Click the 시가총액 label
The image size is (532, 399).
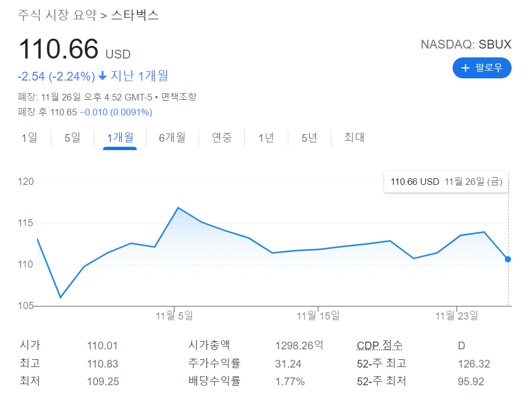click(209, 345)
